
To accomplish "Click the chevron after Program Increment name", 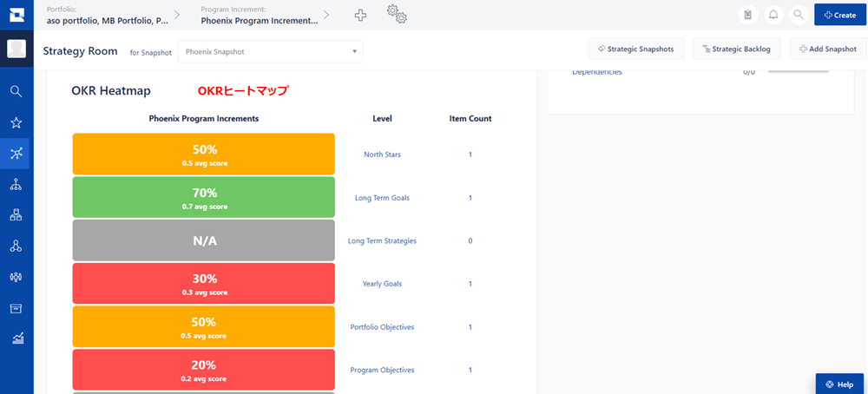I will [x=326, y=15].
